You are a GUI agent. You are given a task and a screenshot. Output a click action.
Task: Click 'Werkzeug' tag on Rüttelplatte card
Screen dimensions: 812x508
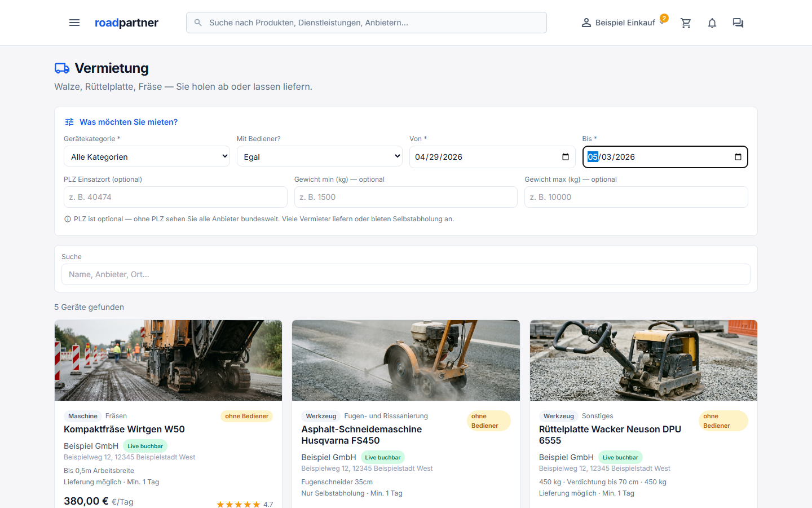tap(559, 416)
